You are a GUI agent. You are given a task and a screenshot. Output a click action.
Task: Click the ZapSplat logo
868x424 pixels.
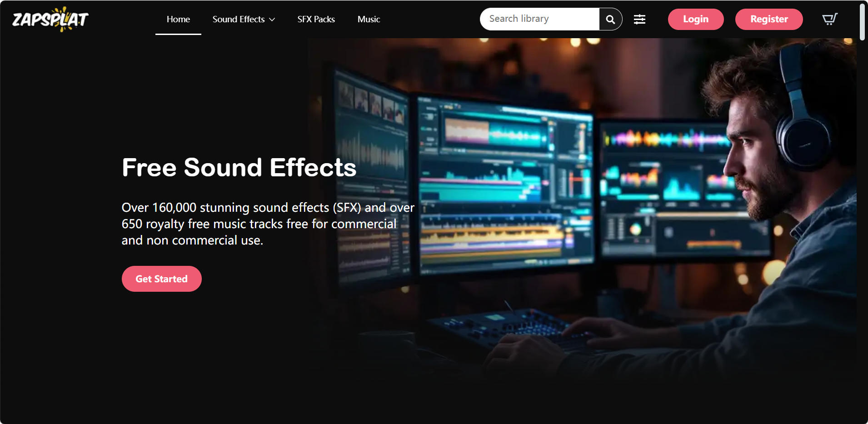50,19
